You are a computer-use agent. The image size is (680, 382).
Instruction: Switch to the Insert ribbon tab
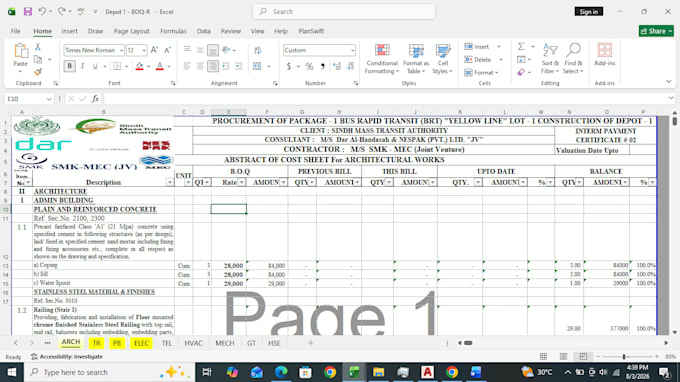[x=69, y=31]
